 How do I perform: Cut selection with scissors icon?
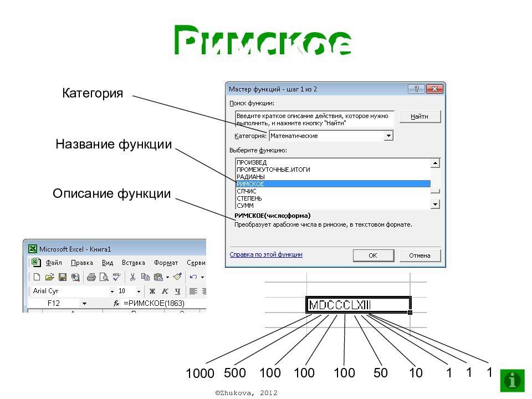[x=132, y=277]
